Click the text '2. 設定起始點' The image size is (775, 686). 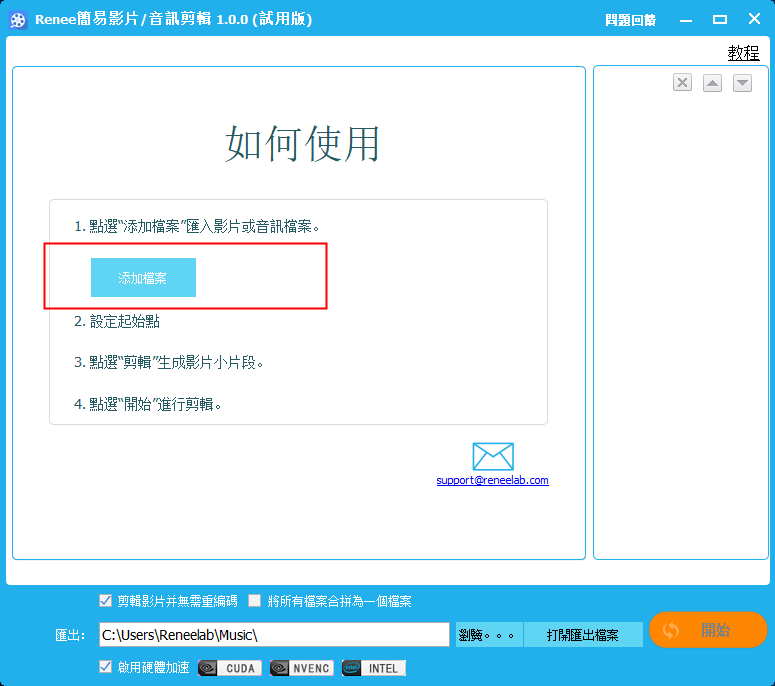click(x=117, y=321)
